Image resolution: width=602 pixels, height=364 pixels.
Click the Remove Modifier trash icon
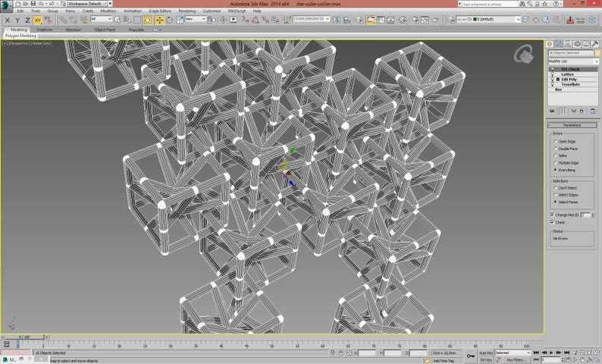pos(582,111)
